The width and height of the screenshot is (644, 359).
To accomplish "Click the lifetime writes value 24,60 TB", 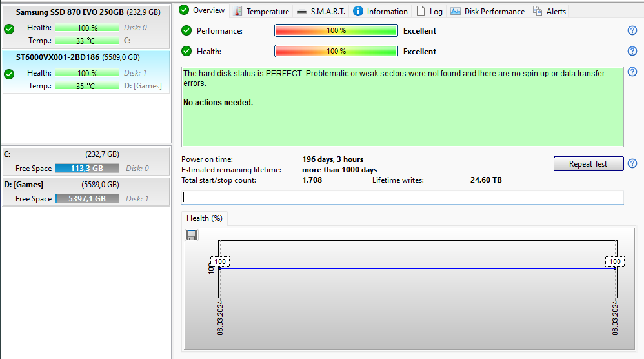I will (486, 180).
